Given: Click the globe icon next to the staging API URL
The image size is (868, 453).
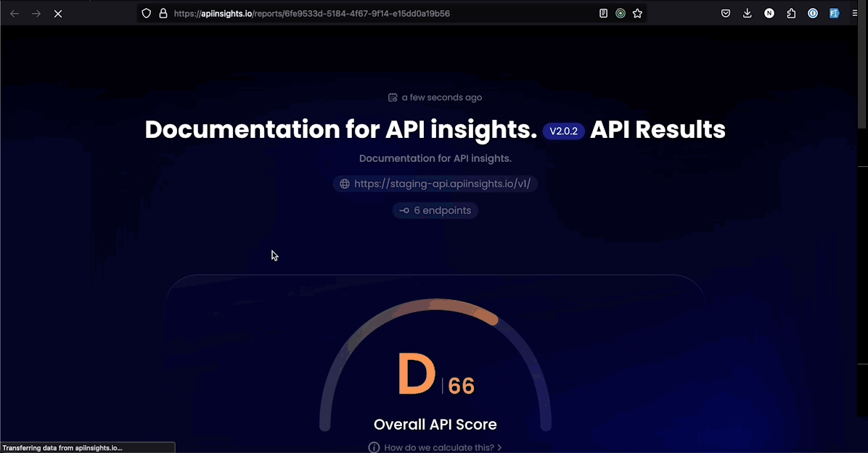Looking at the screenshot, I should click(x=344, y=184).
